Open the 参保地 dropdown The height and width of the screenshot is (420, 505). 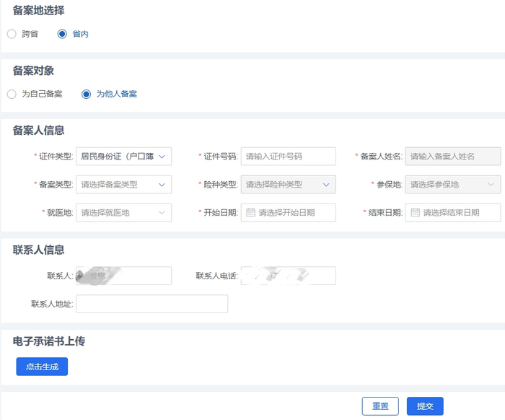(x=453, y=185)
